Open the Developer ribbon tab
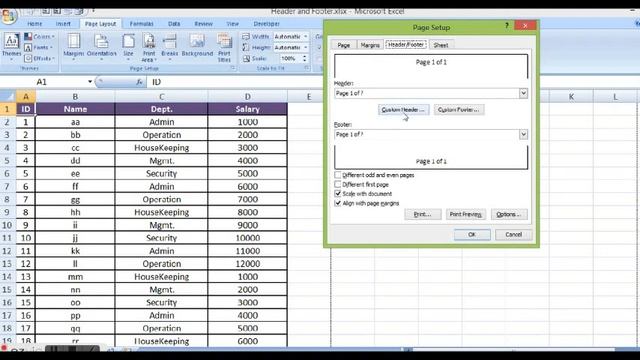Image resolution: width=640 pixels, height=360 pixels. click(x=267, y=24)
